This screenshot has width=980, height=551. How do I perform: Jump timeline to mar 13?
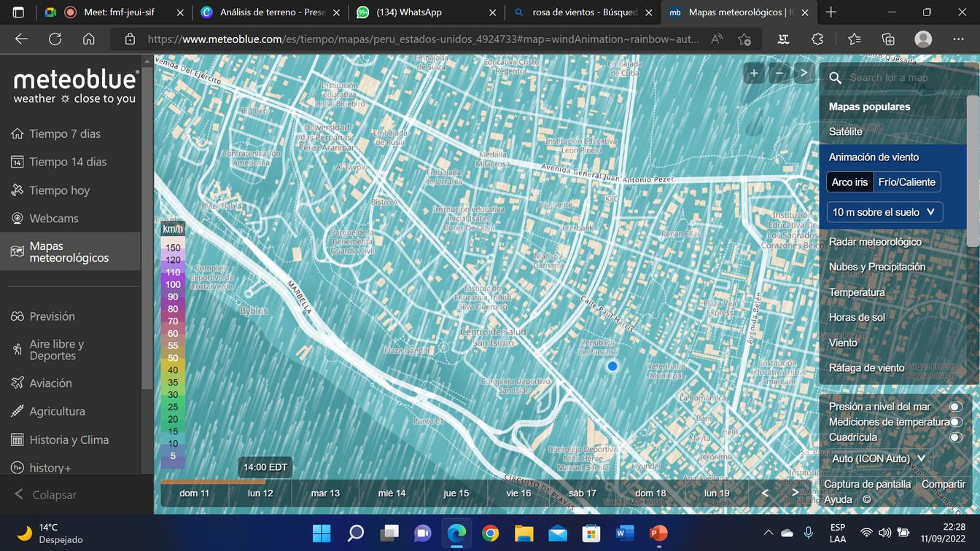[325, 493]
